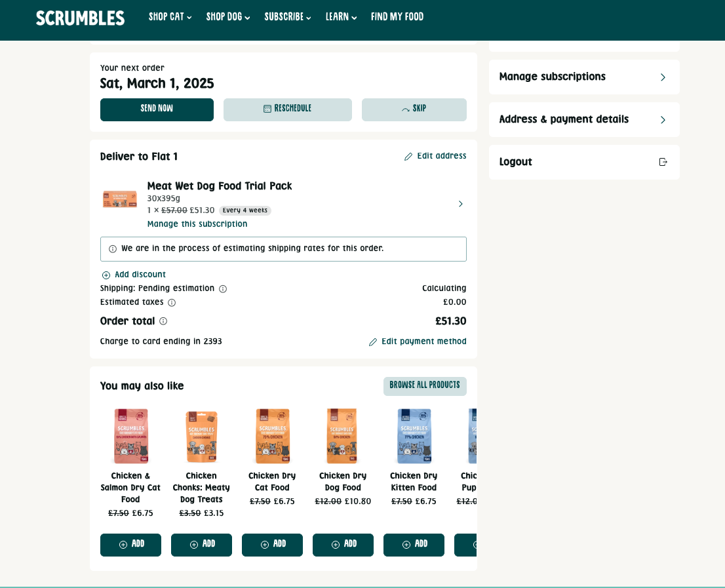Open Manage subscriptions in the sidebar
725x588 pixels.
pos(583,77)
